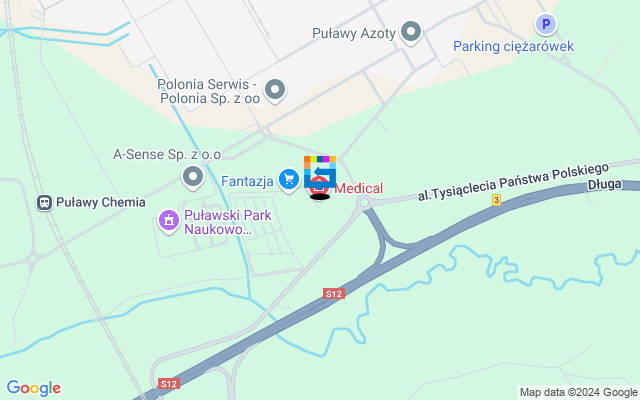Click the Puławy Chemia train station icon
The height and width of the screenshot is (400, 640).
(44, 202)
